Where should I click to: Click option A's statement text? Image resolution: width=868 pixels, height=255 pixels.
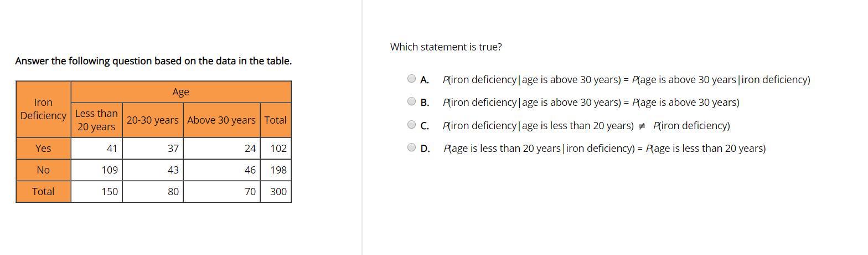(626, 80)
